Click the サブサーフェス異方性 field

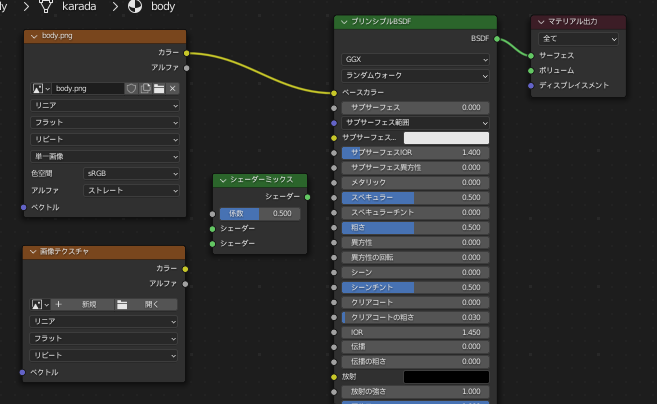click(x=415, y=168)
